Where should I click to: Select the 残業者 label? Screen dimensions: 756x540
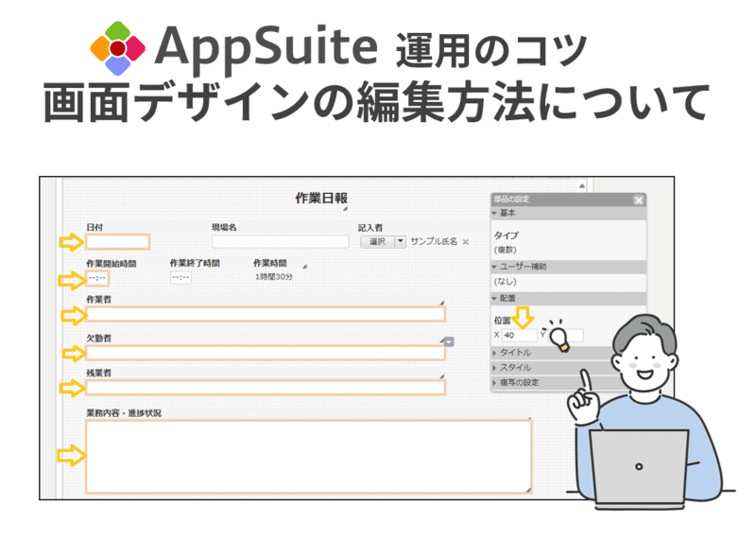click(99, 373)
